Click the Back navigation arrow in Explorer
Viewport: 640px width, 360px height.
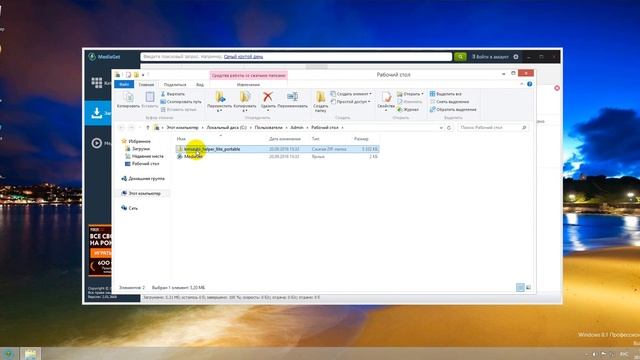(x=121, y=128)
